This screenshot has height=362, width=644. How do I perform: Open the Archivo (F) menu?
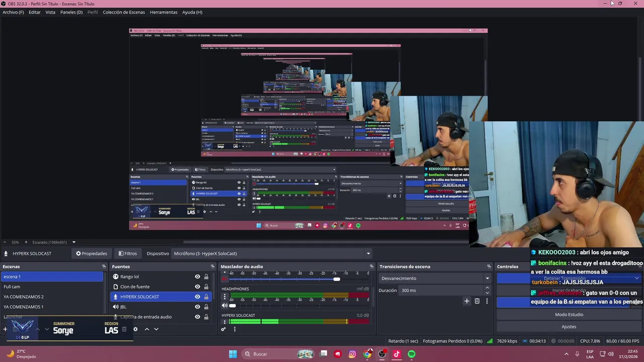(13, 12)
